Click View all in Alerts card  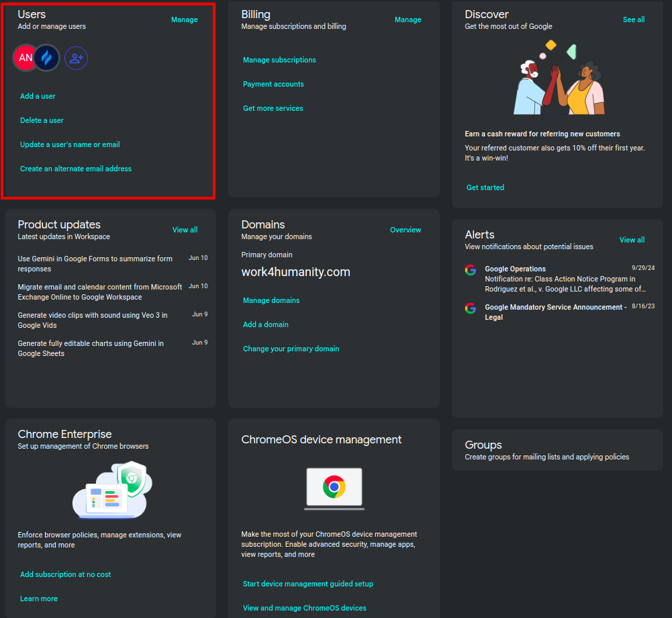632,240
